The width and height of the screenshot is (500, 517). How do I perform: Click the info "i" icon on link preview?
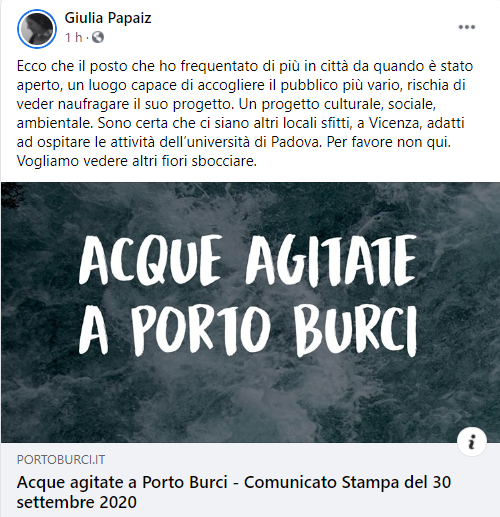pos(472,442)
